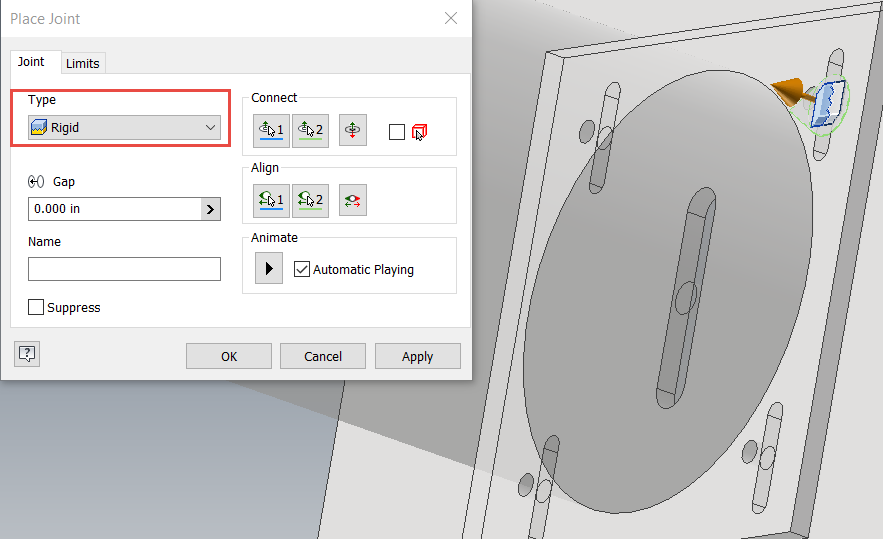This screenshot has height=539, width=883.
Task: Click the Cancel button
Action: tap(323, 357)
